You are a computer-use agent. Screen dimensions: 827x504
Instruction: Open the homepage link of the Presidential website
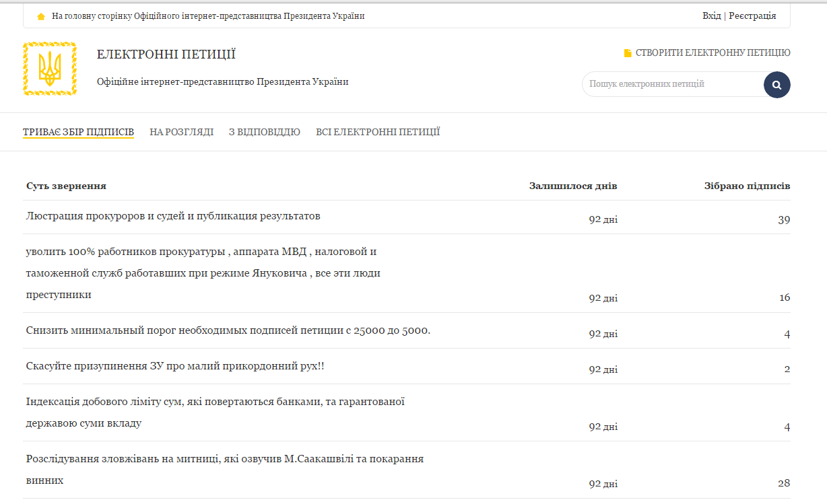pos(202,15)
